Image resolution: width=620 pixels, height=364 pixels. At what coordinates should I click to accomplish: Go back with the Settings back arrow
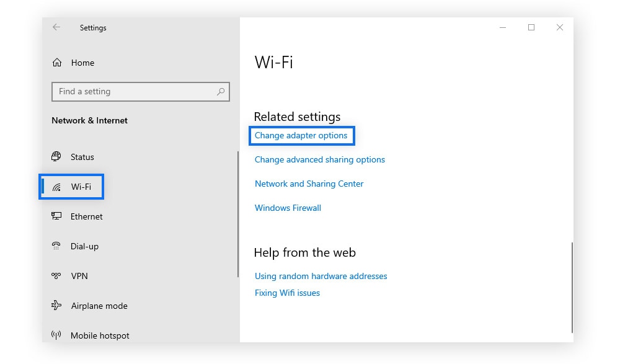[56, 27]
